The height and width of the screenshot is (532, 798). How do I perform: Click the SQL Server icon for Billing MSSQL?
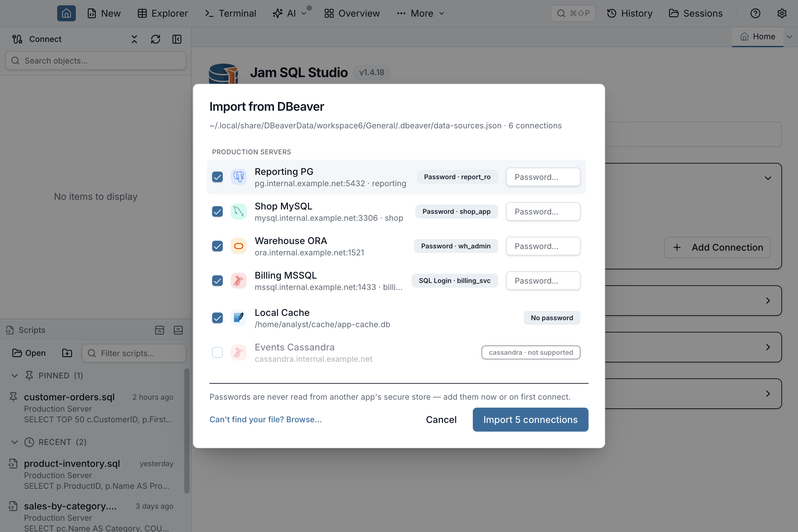(238, 281)
